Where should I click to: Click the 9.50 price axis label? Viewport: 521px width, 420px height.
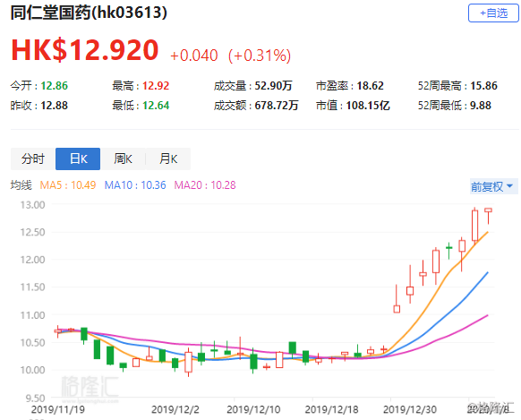click(x=35, y=398)
